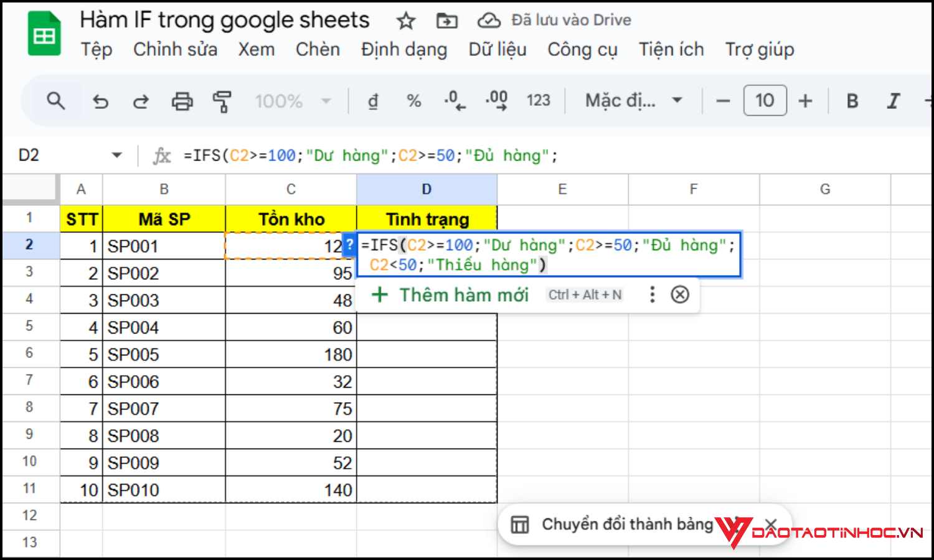Star the document title
This screenshot has width=934, height=560.
(406, 21)
